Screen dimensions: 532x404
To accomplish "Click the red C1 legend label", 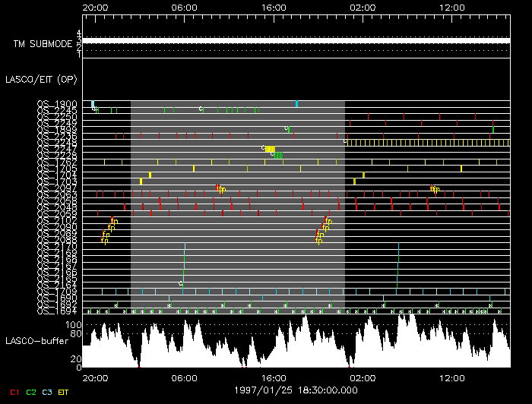I will pyautogui.click(x=14, y=392).
